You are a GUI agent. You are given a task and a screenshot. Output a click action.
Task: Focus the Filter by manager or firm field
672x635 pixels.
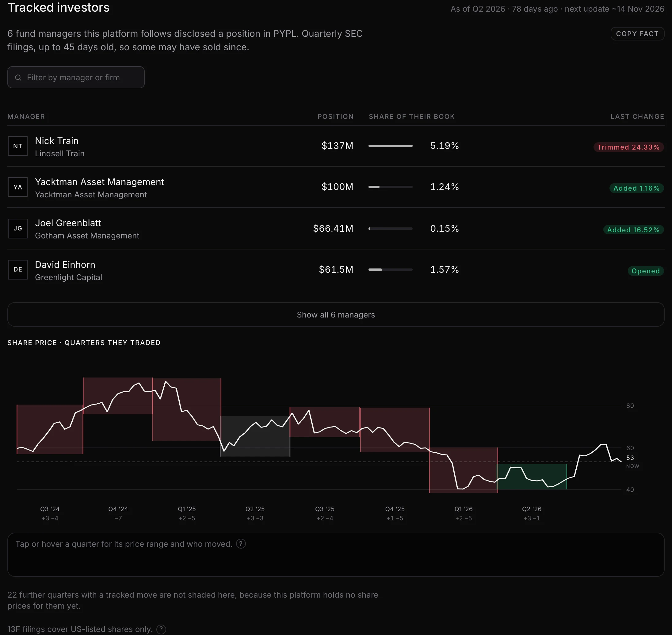pyautogui.click(x=76, y=77)
